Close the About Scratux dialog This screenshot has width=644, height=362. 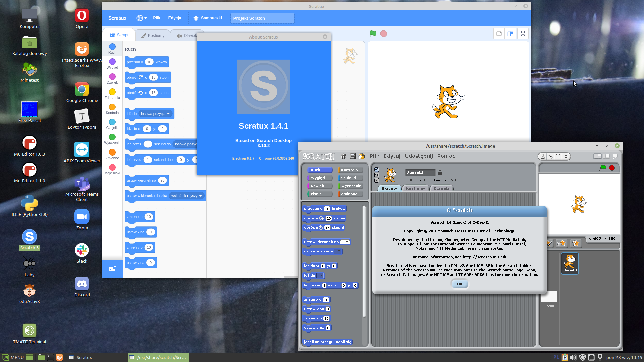tap(325, 37)
